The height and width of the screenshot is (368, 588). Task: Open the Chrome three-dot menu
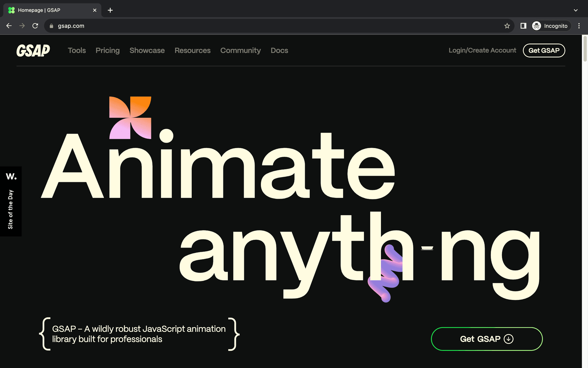point(579,26)
